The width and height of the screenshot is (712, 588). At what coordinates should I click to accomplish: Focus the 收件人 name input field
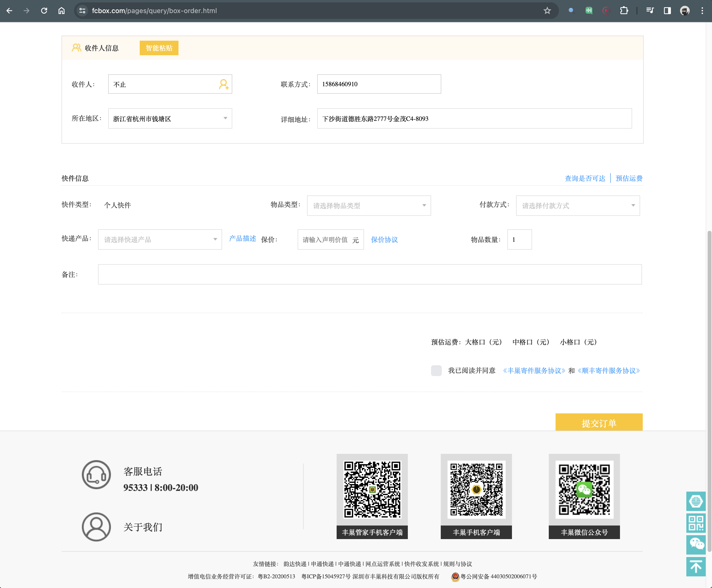[x=170, y=84]
